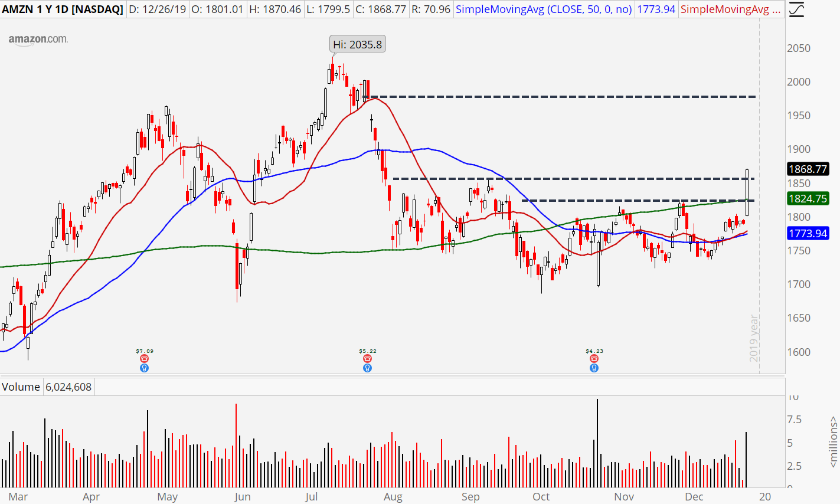Click the amazon.com logo on the chart

tap(38, 40)
